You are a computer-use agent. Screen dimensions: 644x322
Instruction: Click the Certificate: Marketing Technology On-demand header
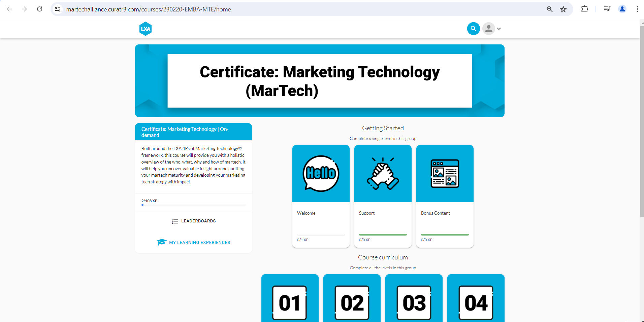coord(193,132)
